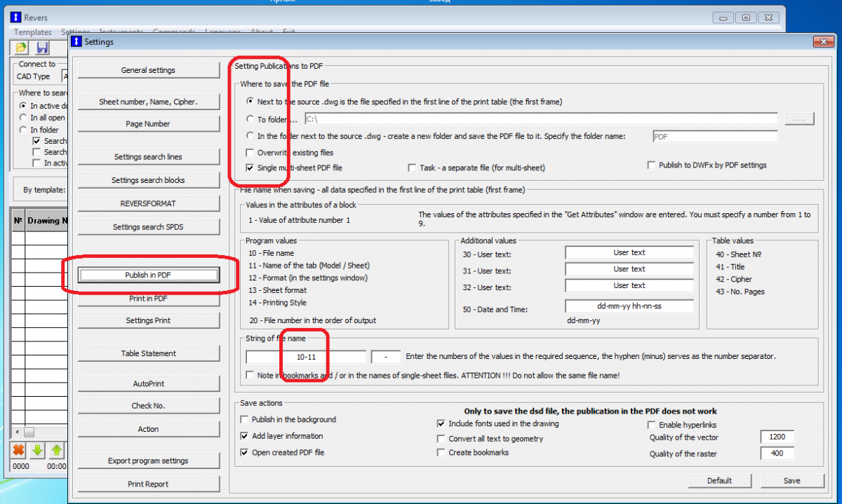This screenshot has width=842, height=504.
Task: Click the green down arrow icon in Revers
Action: pos(38,449)
